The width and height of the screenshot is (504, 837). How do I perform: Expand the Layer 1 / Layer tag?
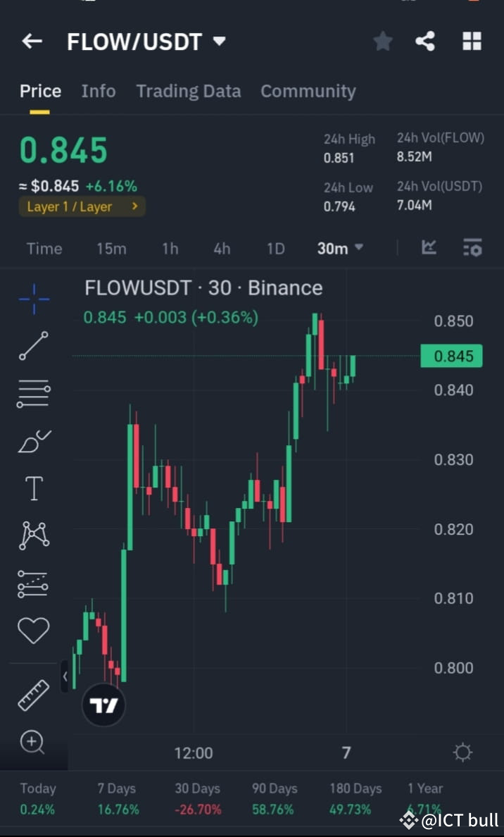82,206
